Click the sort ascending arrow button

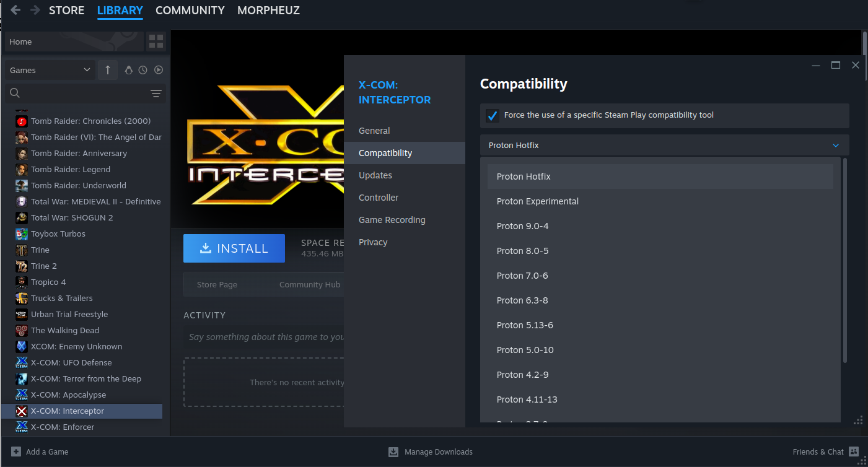(108, 70)
